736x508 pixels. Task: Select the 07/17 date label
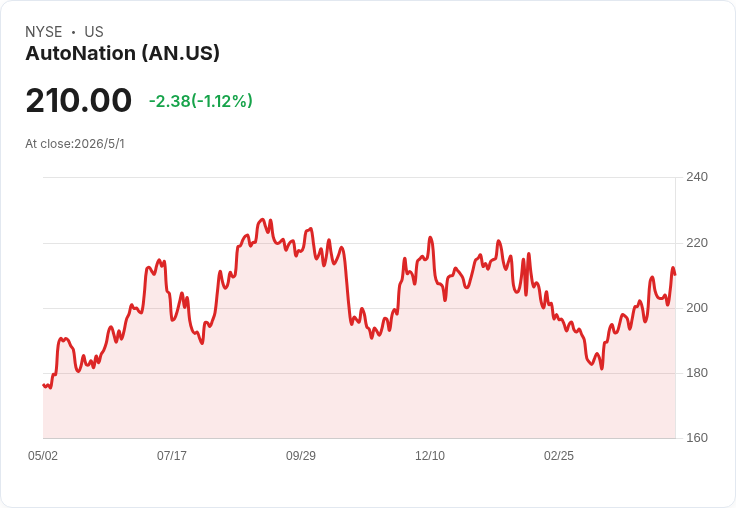point(172,456)
